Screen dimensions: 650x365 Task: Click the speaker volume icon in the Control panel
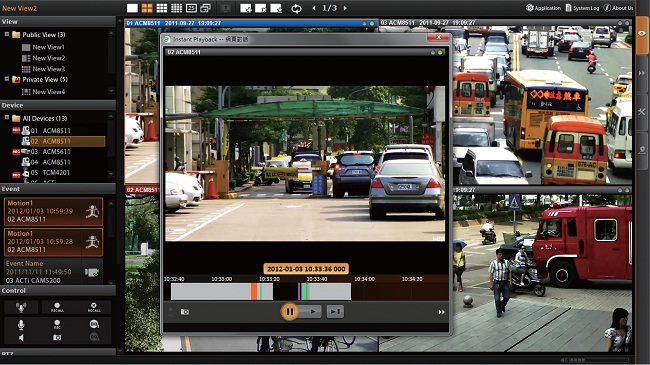pyautogui.click(x=21, y=338)
